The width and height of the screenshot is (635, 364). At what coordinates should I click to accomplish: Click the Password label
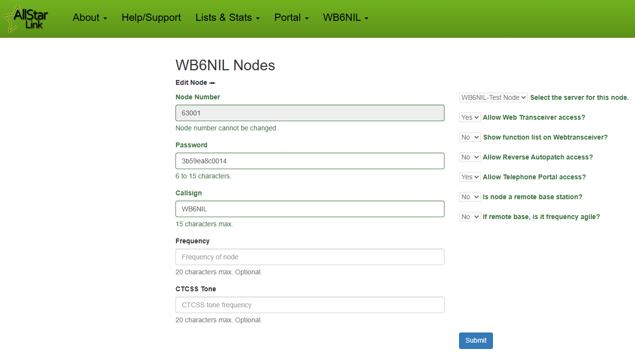(x=191, y=145)
